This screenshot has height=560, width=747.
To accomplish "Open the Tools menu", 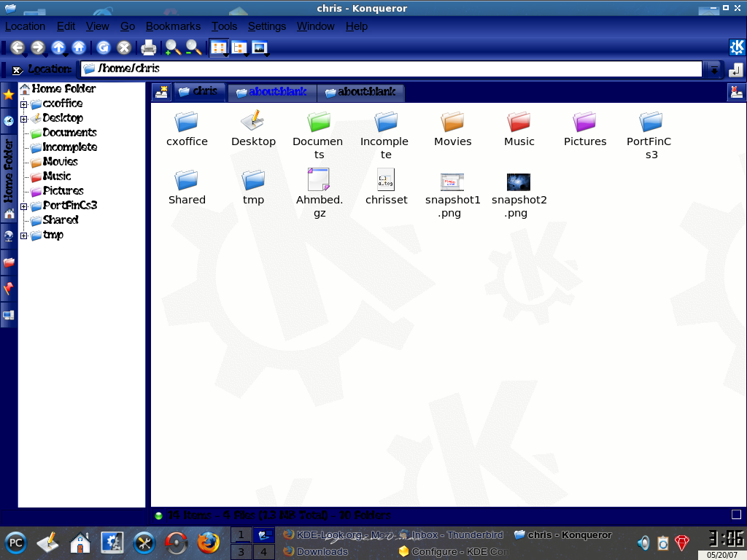I will [x=225, y=27].
